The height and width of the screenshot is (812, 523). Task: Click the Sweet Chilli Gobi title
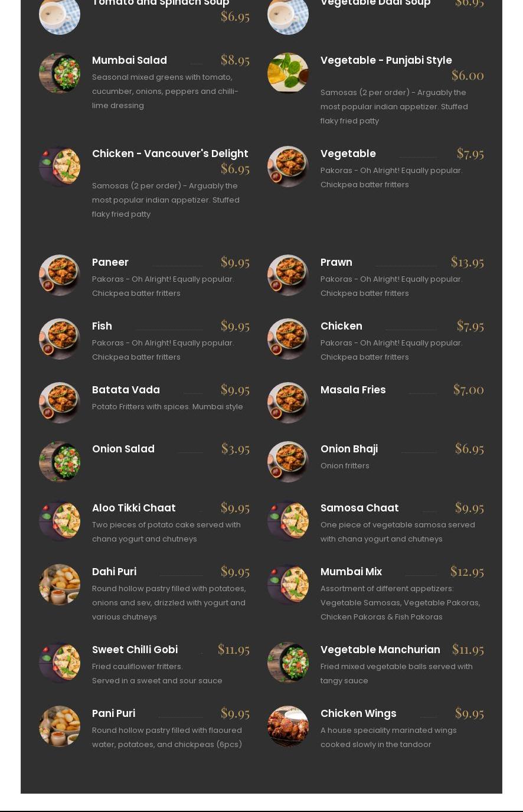pyautogui.click(x=135, y=650)
